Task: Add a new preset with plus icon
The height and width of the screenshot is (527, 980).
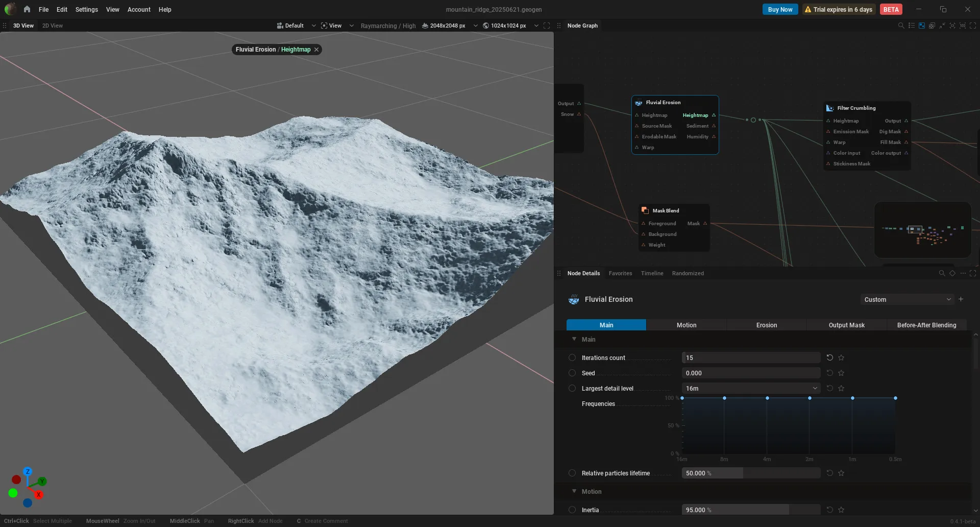Action: pos(961,299)
